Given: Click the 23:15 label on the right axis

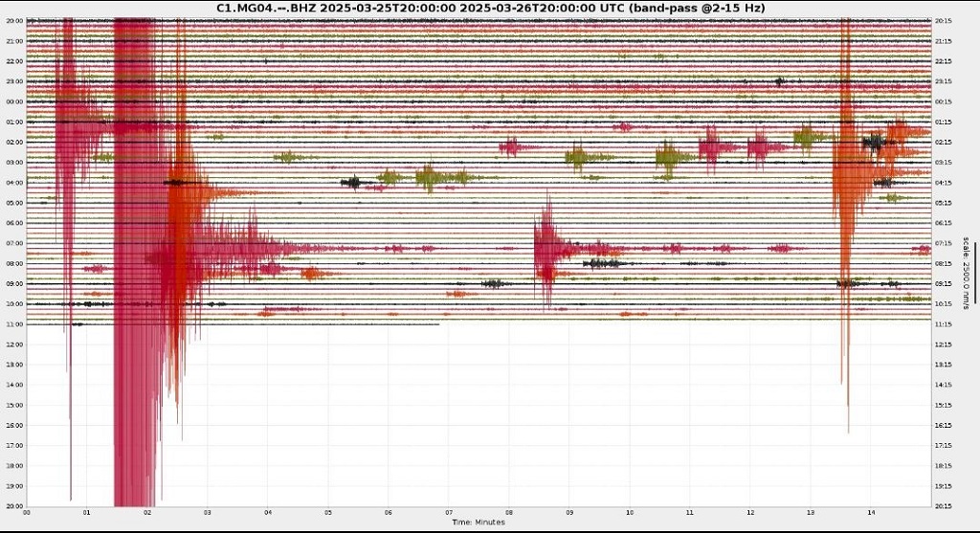Looking at the screenshot, I should coord(943,82).
